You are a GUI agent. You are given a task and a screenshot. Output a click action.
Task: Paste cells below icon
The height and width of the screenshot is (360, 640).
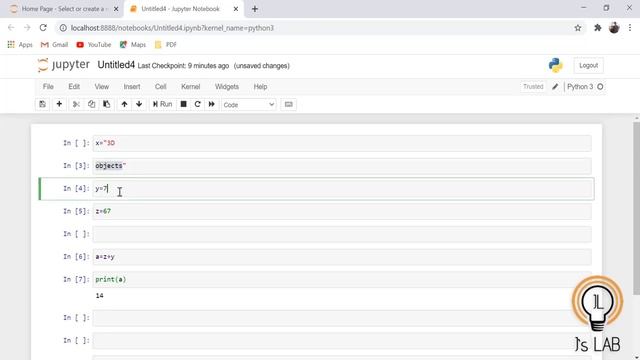point(107,104)
